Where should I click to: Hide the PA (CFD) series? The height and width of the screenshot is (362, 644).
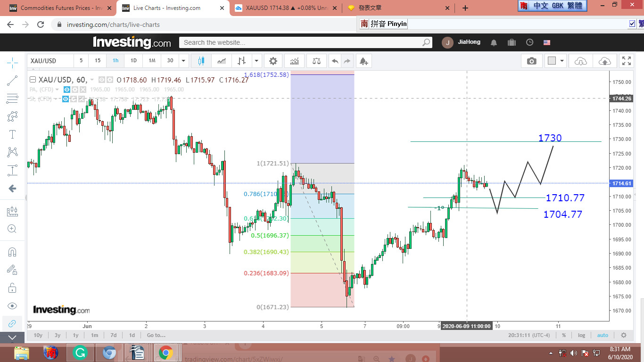tap(67, 90)
